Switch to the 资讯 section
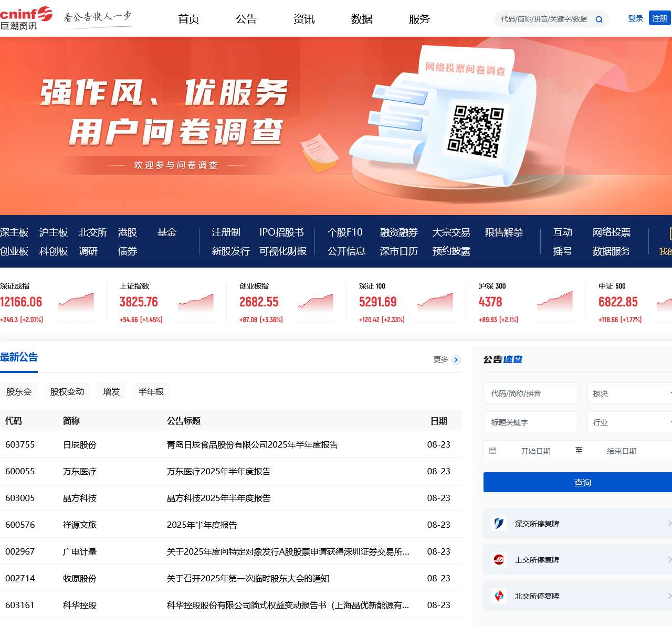Image resolution: width=672 pixels, height=627 pixels. (x=304, y=19)
